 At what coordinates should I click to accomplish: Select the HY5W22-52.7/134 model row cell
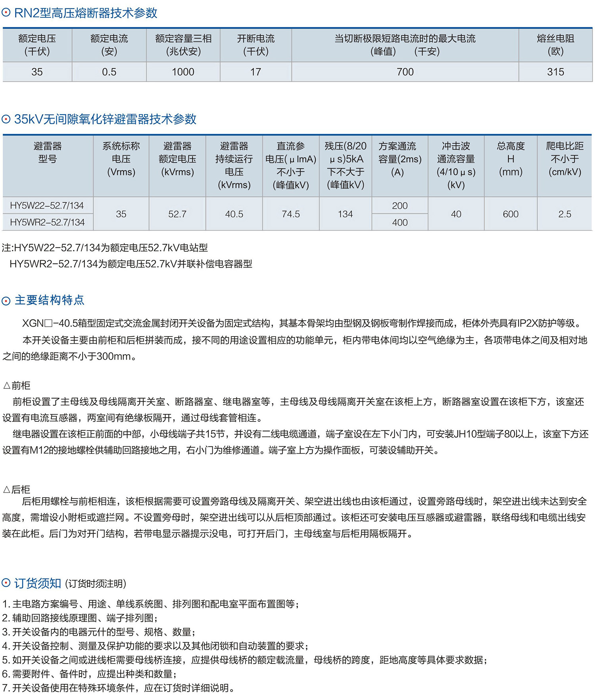[47, 205]
